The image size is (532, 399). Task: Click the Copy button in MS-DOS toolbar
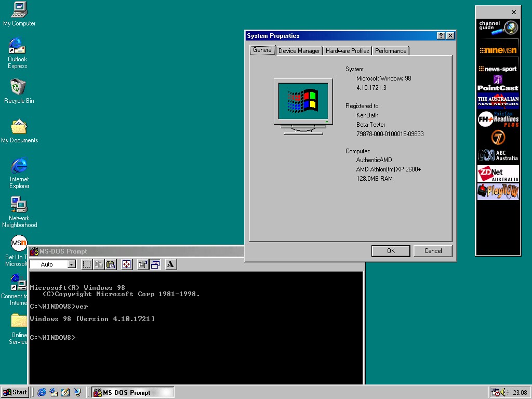pyautogui.click(x=99, y=264)
